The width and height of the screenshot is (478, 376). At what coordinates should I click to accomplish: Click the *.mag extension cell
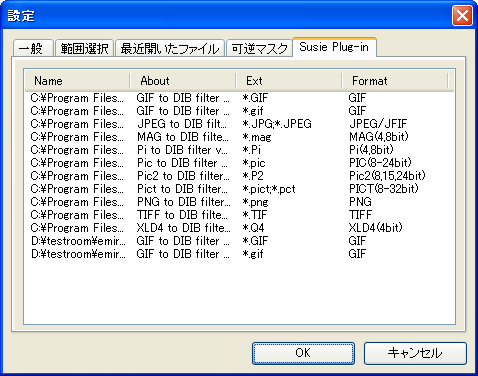tap(257, 137)
